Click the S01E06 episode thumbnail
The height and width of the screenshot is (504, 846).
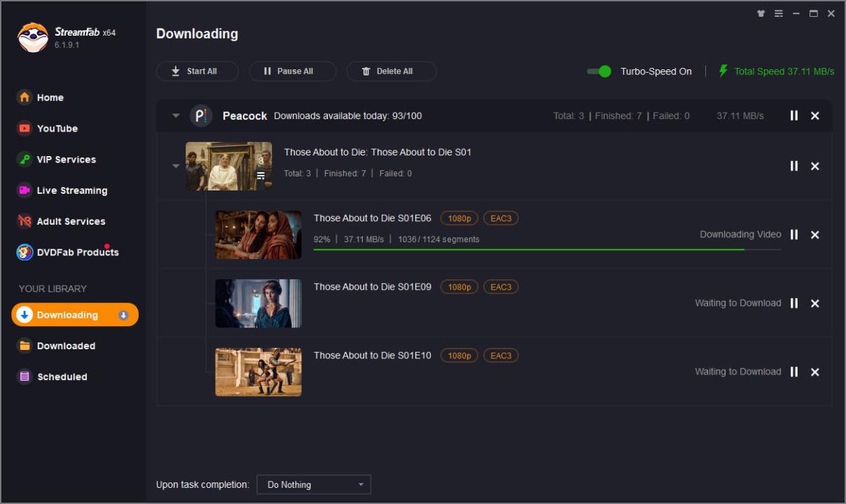(258, 234)
